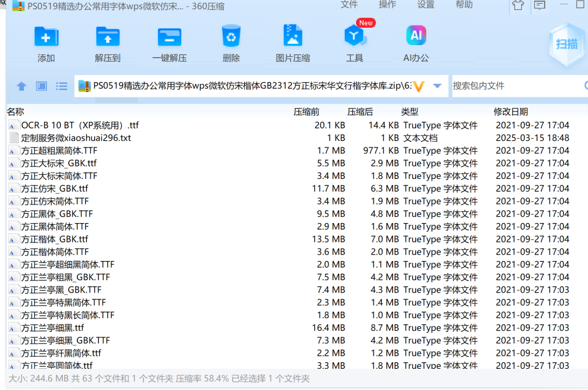Open the 文件 menu
Viewport: 588px width, 390px height.
coord(349,4)
